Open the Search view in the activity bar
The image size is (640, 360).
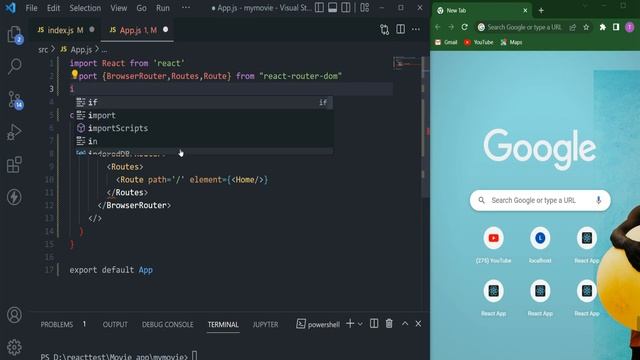pos(15,66)
